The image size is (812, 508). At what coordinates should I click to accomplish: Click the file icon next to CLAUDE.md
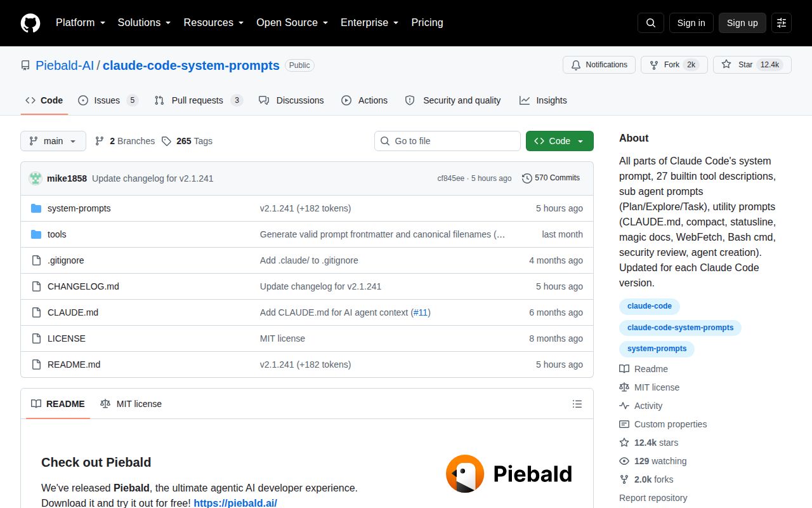pyautogui.click(x=36, y=312)
